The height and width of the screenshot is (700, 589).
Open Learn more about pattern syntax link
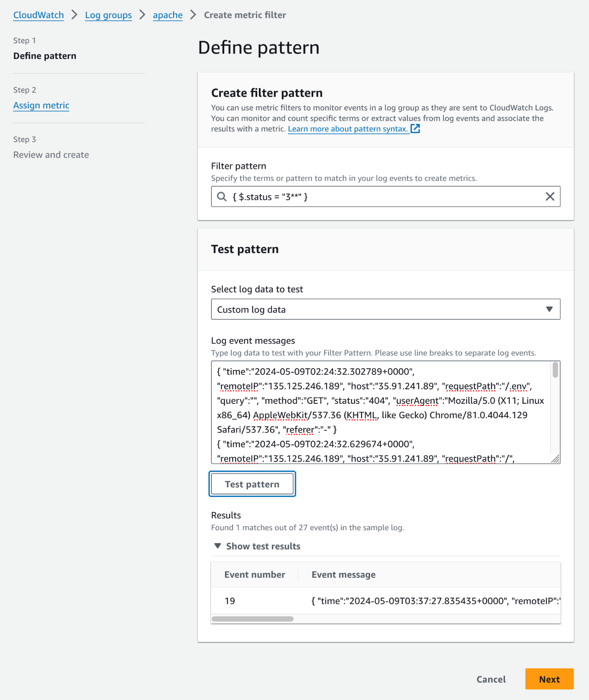click(x=347, y=129)
